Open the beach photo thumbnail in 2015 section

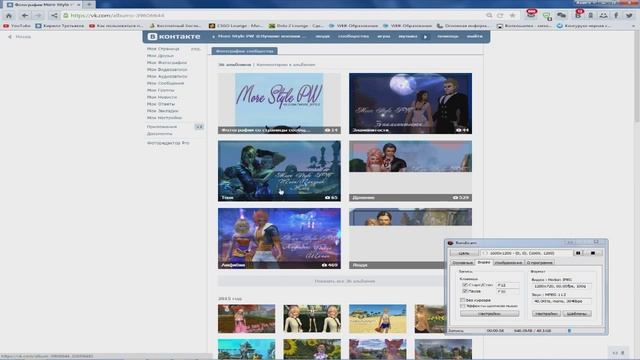point(378,319)
